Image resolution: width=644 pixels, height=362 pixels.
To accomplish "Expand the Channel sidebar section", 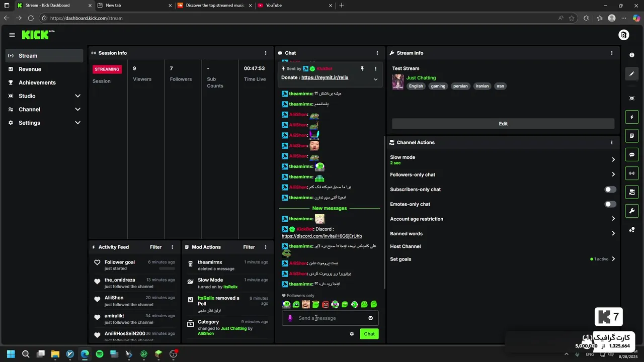I will (x=77, y=109).
